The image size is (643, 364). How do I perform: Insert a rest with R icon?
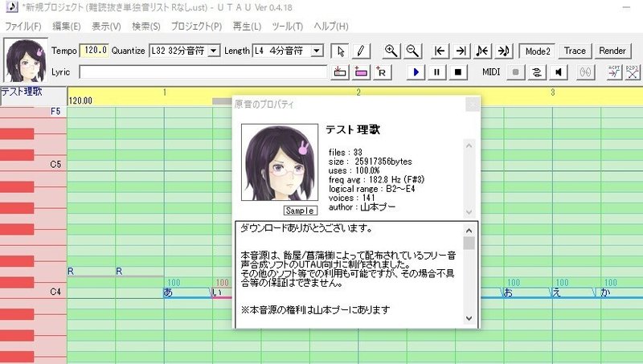point(382,72)
